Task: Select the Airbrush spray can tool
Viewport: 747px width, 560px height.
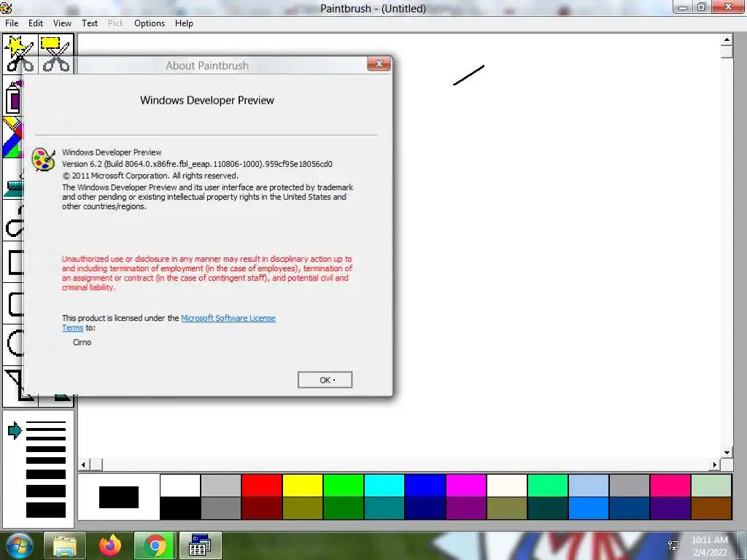Action: click(13, 97)
